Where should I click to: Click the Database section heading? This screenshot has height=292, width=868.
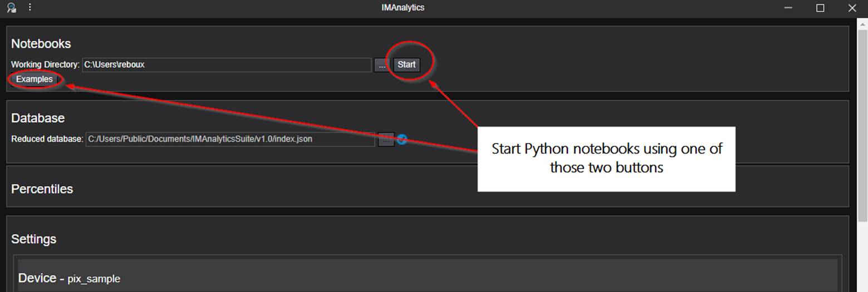38,118
